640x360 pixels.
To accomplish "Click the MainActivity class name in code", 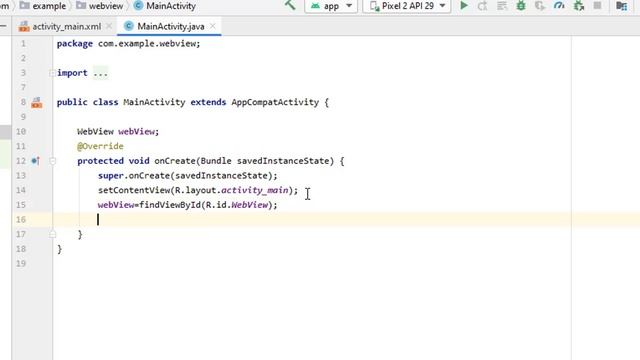I will pyautogui.click(x=154, y=102).
